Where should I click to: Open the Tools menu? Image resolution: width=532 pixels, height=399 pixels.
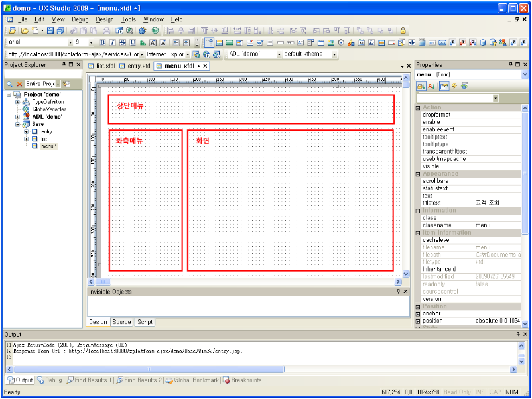tap(129, 19)
